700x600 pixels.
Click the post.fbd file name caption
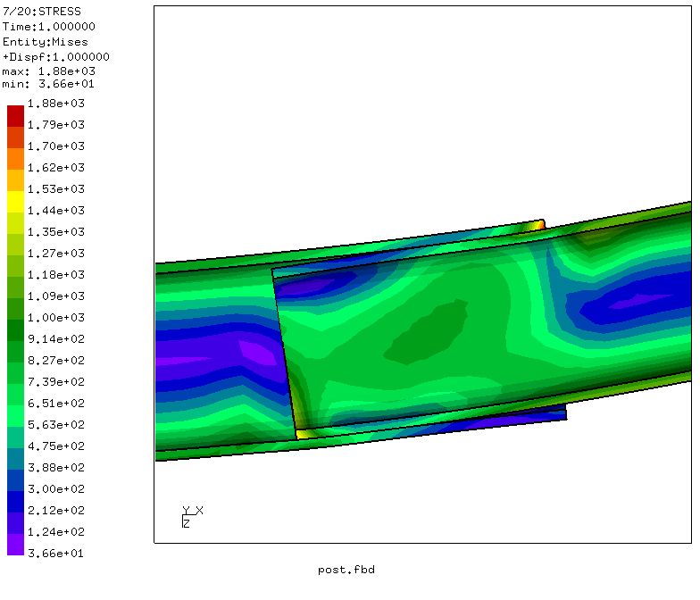point(346,570)
